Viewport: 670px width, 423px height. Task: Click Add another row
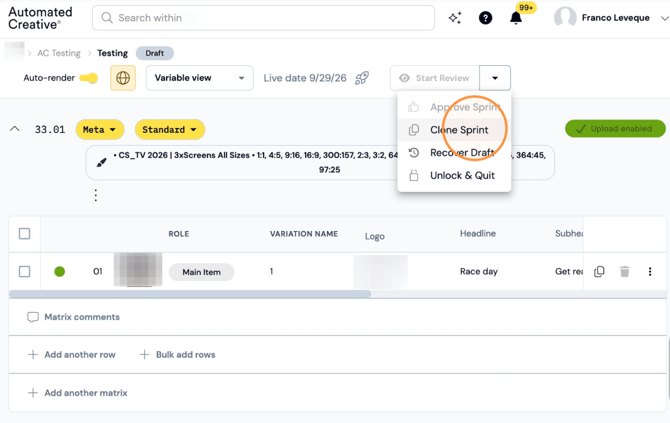pos(72,355)
